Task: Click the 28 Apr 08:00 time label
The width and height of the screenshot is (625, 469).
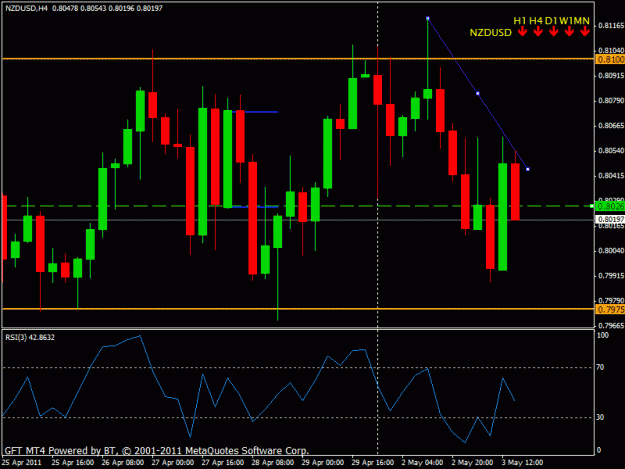Action: (273, 463)
